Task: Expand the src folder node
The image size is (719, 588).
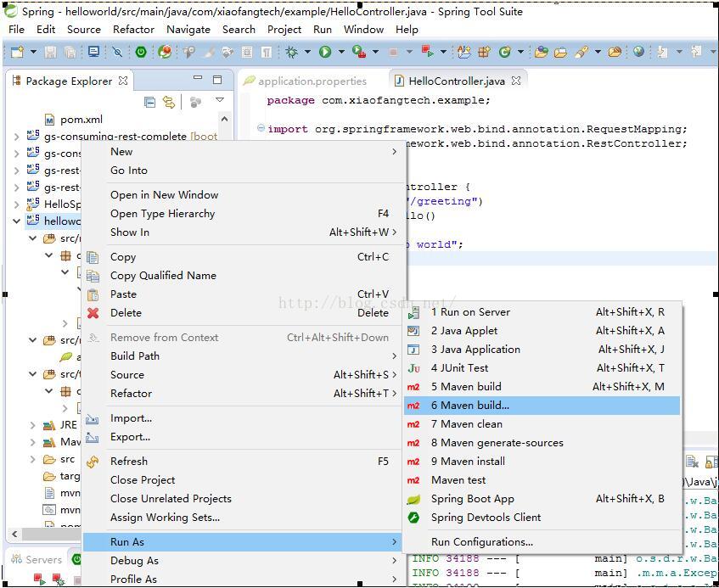Action: click(32, 459)
